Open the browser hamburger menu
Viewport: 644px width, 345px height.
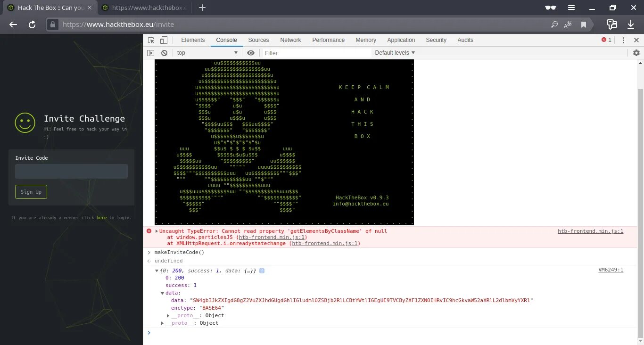point(571,8)
